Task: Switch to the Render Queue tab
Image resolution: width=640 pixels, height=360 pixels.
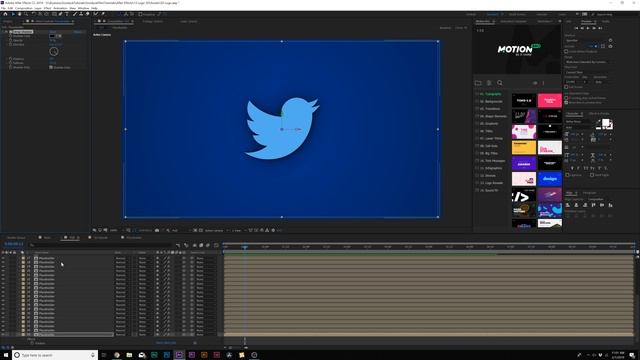Action: click(16, 238)
